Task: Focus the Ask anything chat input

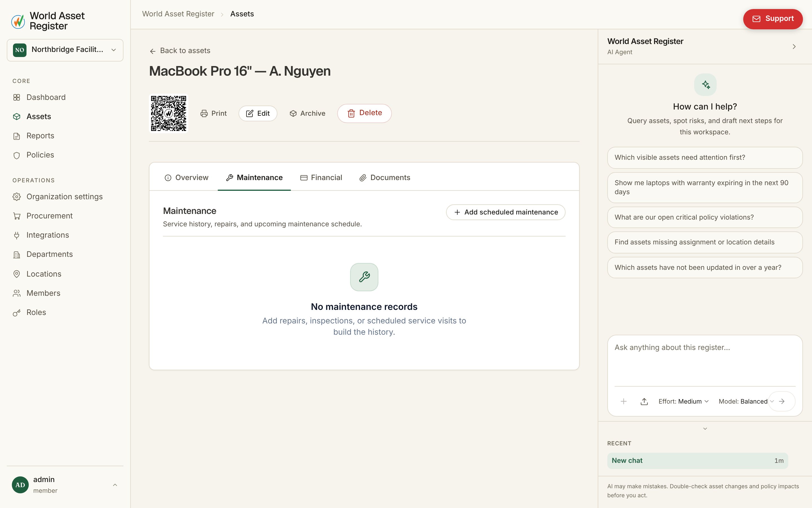Action: click(705, 361)
